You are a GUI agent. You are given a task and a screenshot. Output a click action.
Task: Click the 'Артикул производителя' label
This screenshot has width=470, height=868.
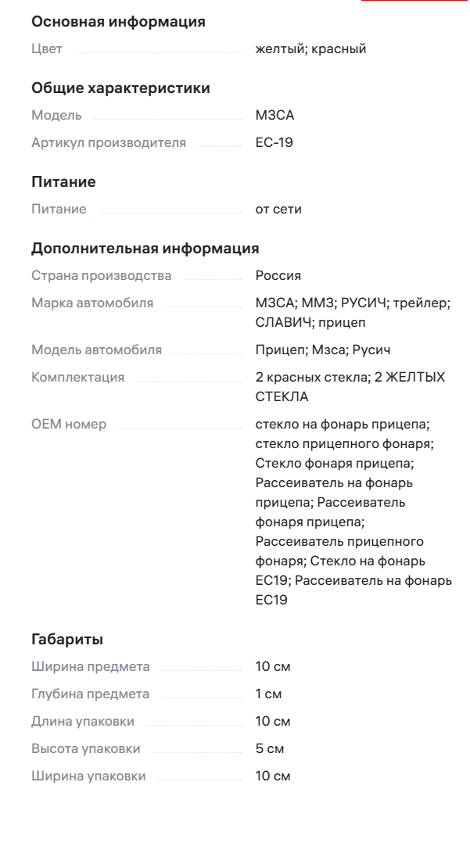[109, 142]
